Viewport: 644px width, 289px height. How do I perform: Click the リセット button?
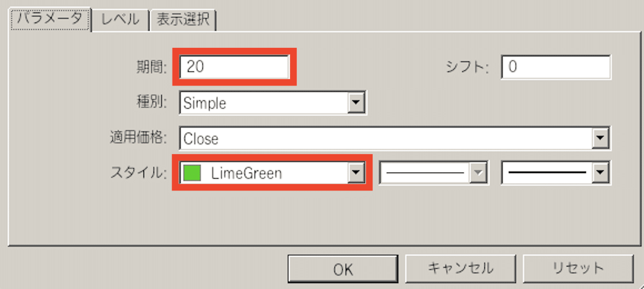(x=578, y=269)
